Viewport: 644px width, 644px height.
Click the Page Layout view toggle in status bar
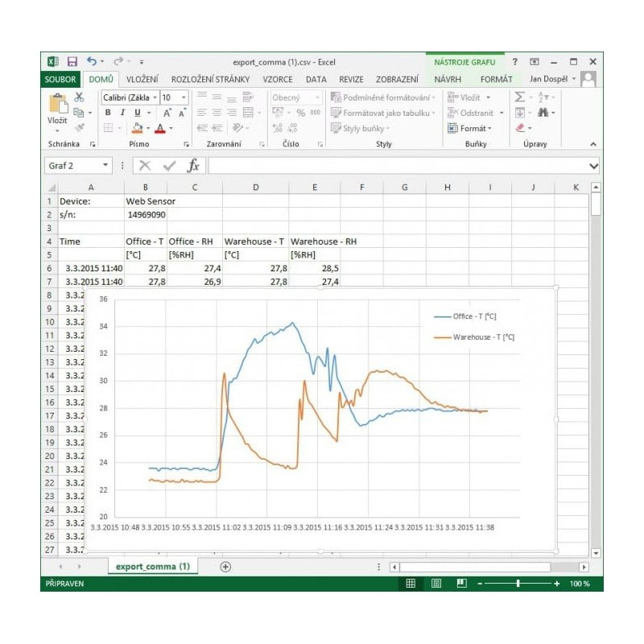click(436, 582)
